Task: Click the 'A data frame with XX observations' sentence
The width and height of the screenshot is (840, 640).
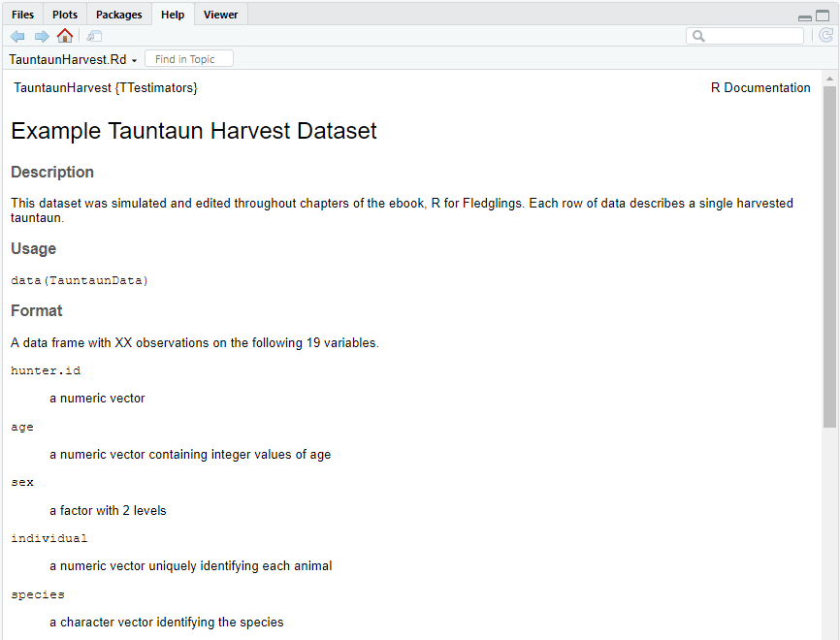Action: pyautogui.click(x=195, y=342)
